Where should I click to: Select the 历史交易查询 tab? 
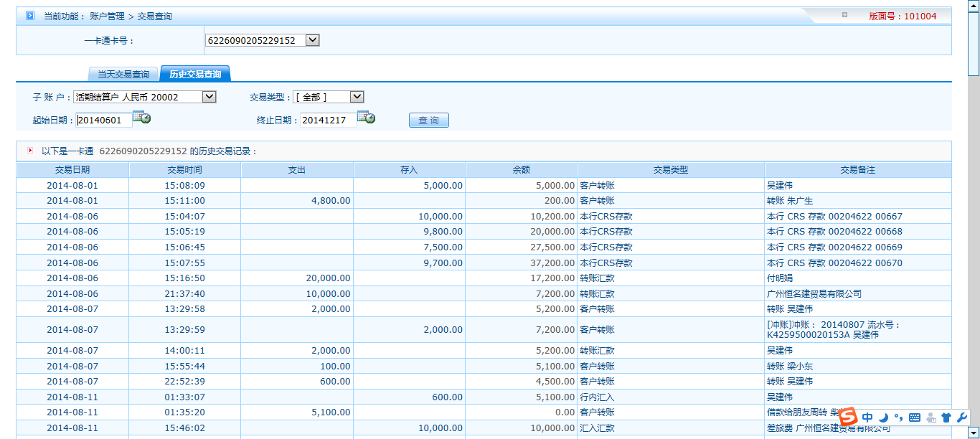tap(195, 75)
